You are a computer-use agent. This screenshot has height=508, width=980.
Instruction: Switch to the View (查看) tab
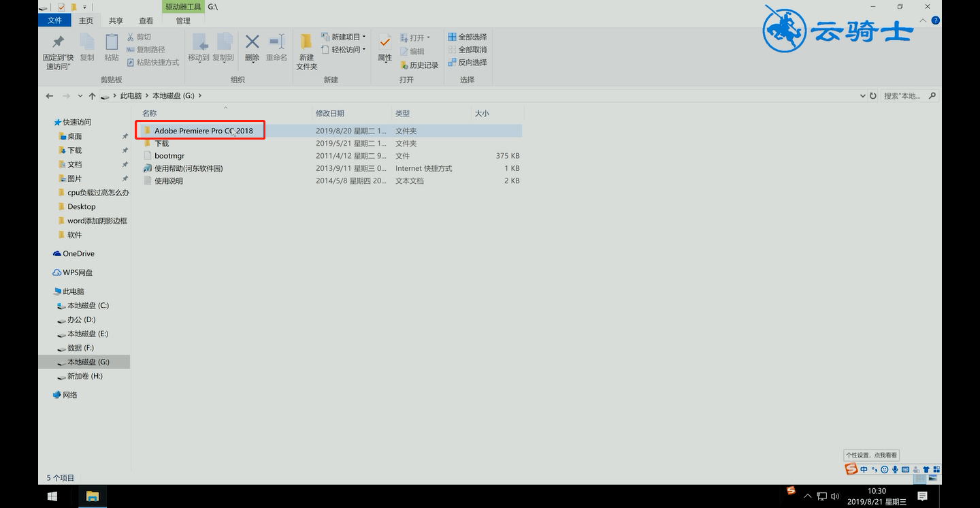[146, 20]
